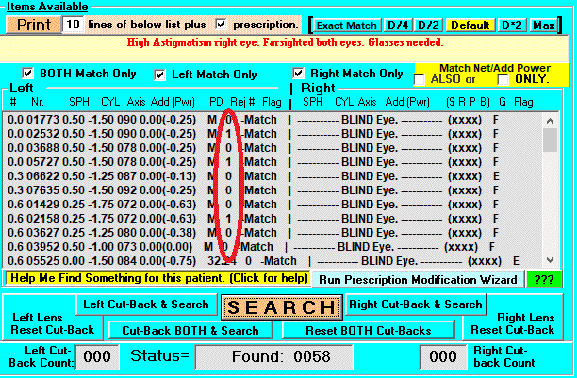
Task: Select the Default tolerance button
Action: tap(470, 25)
